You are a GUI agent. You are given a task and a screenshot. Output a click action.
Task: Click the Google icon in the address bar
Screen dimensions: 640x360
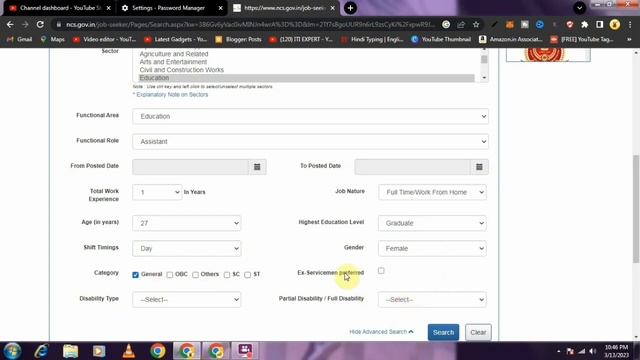click(x=446, y=24)
